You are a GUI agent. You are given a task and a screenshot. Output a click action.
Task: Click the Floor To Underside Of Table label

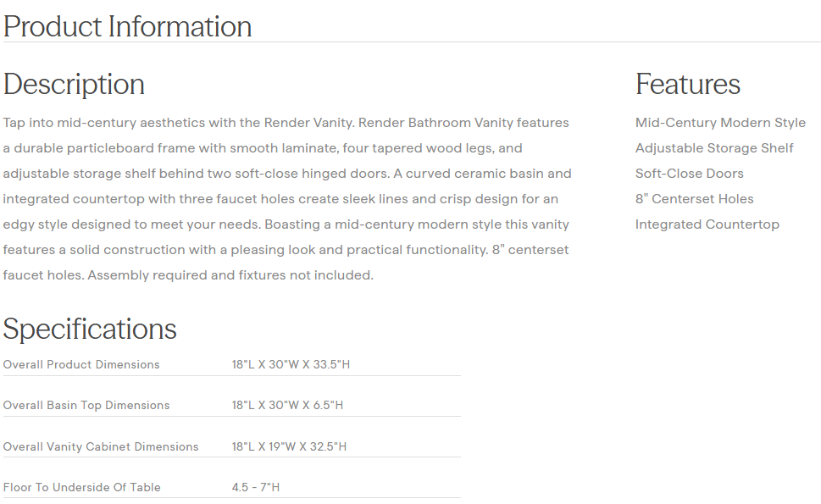coord(81,487)
